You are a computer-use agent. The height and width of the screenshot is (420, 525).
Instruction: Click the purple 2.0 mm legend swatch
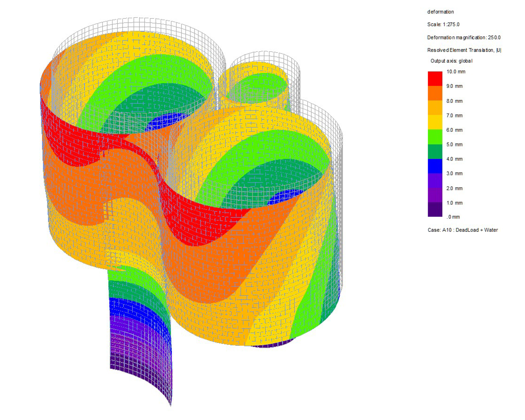tap(435, 195)
